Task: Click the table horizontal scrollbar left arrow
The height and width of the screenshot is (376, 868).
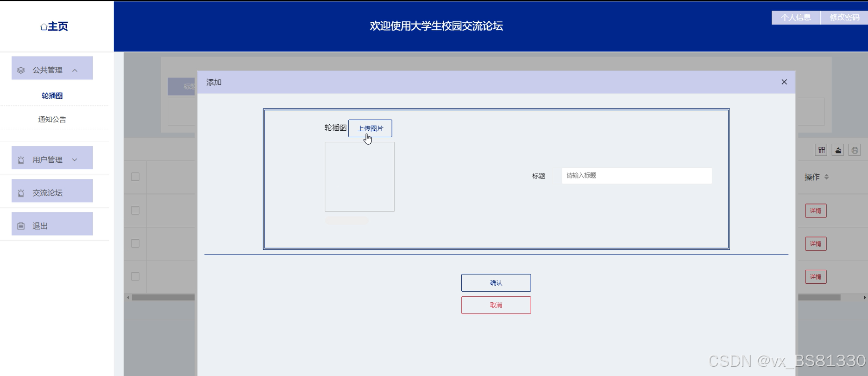Action: 128,298
